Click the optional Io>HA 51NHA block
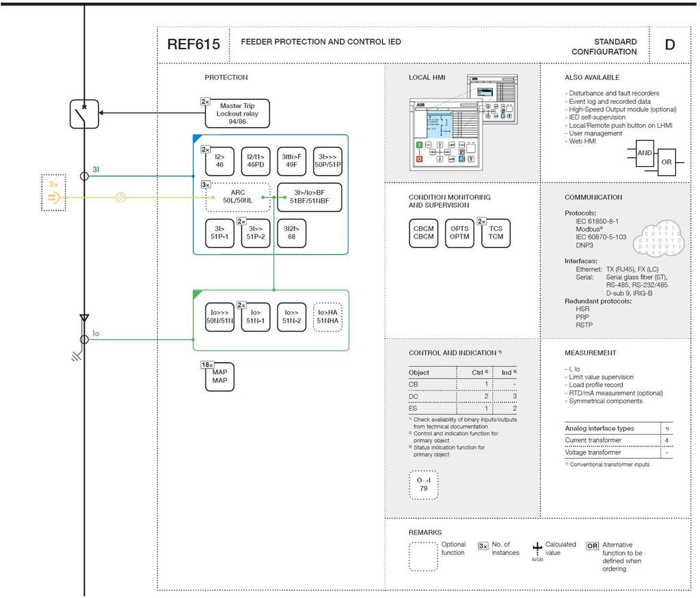 327,317
